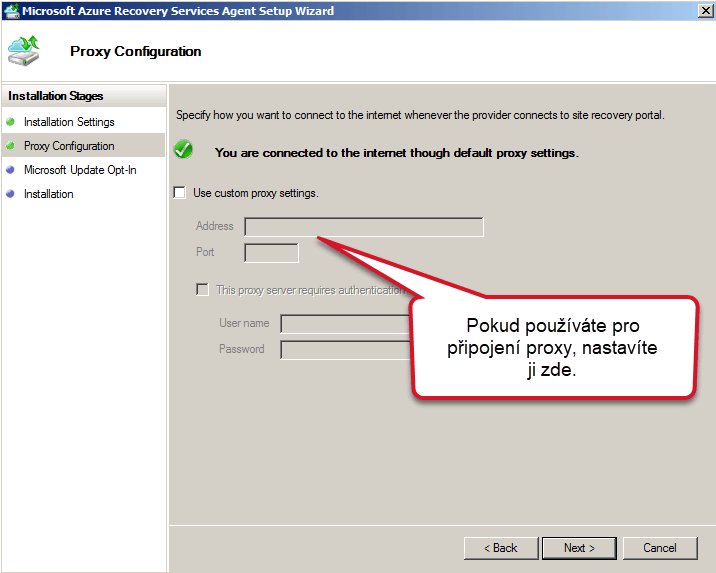This screenshot has width=716, height=573.
Task: Select Microsoft Update Opt-In stage
Action: tap(80, 170)
